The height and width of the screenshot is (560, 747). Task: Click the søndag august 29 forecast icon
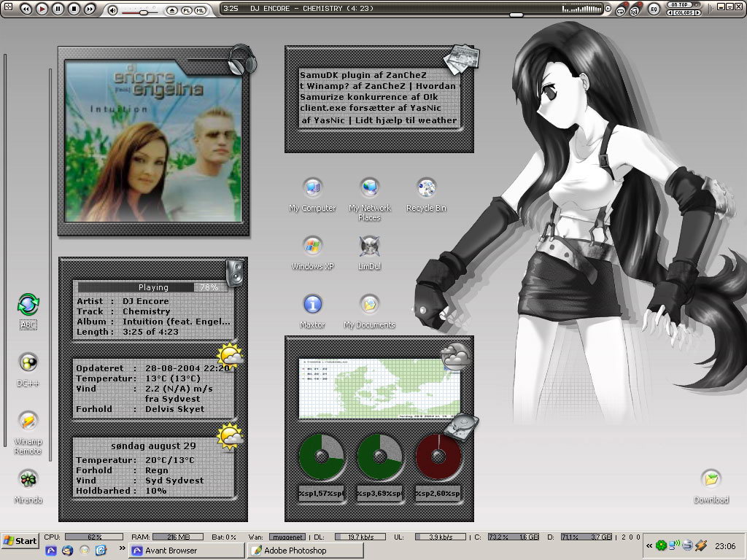pyautogui.click(x=230, y=436)
